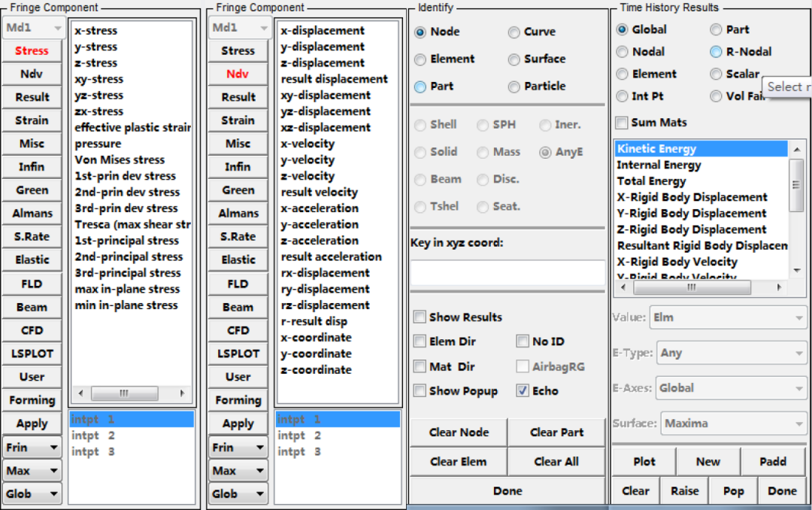Click the red highlighted Ndv button
The height and width of the screenshot is (510, 812).
(x=238, y=74)
